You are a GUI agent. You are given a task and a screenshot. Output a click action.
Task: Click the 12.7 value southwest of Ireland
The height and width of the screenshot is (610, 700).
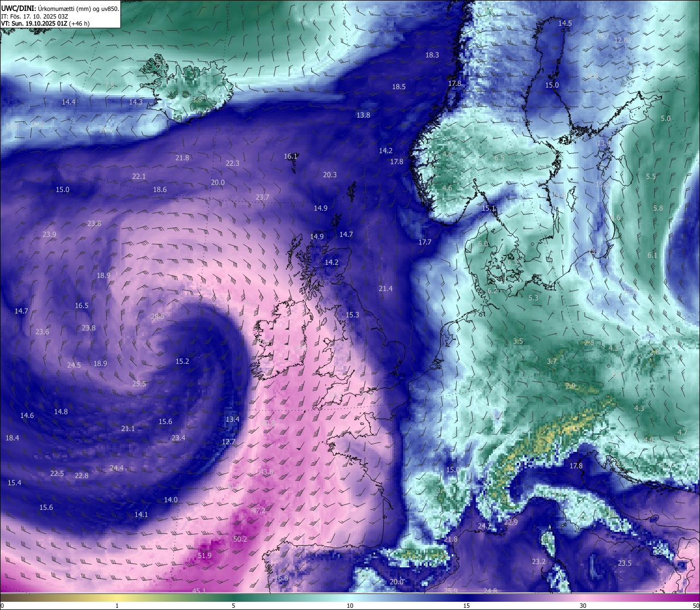tap(229, 441)
